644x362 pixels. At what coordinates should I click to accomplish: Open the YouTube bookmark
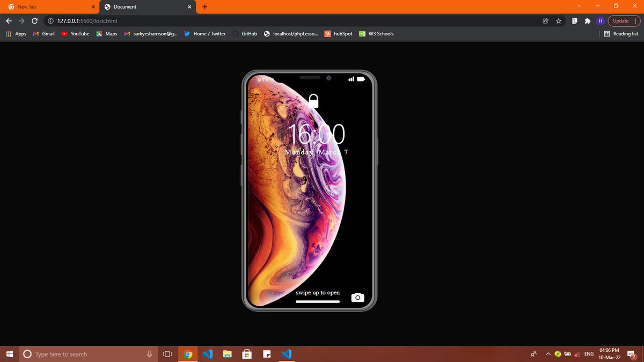tap(75, 34)
